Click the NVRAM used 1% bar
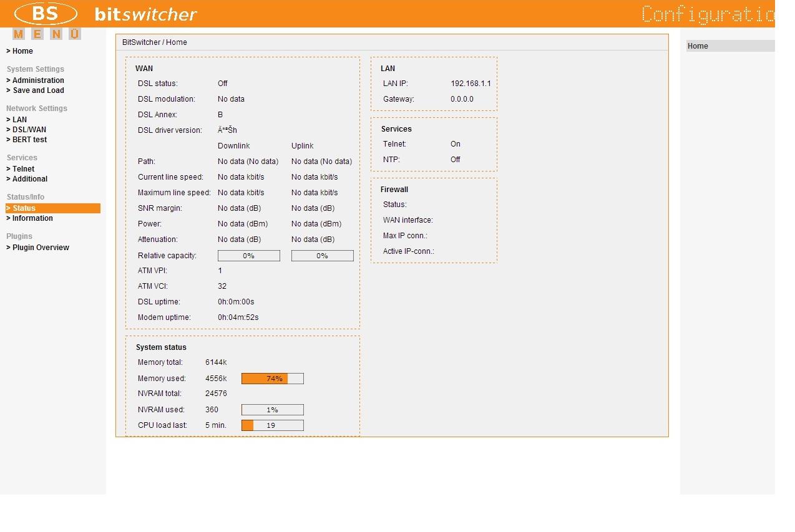The image size is (795, 532). click(x=273, y=410)
